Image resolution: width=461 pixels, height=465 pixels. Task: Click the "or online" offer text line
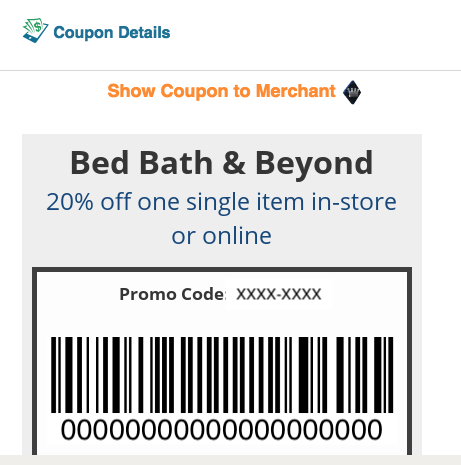pyautogui.click(x=221, y=236)
